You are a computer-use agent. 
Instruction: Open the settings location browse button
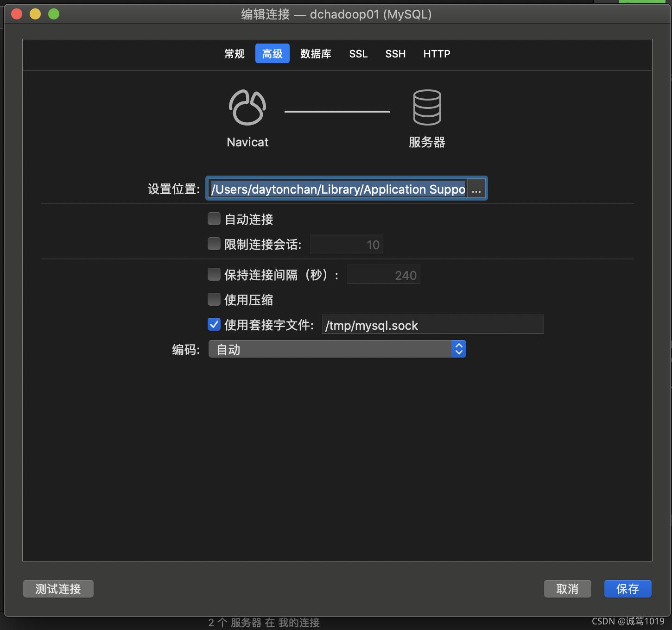click(x=476, y=189)
